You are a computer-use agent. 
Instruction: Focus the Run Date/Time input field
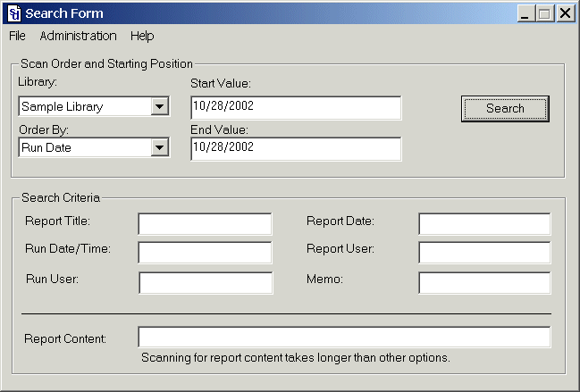point(205,253)
